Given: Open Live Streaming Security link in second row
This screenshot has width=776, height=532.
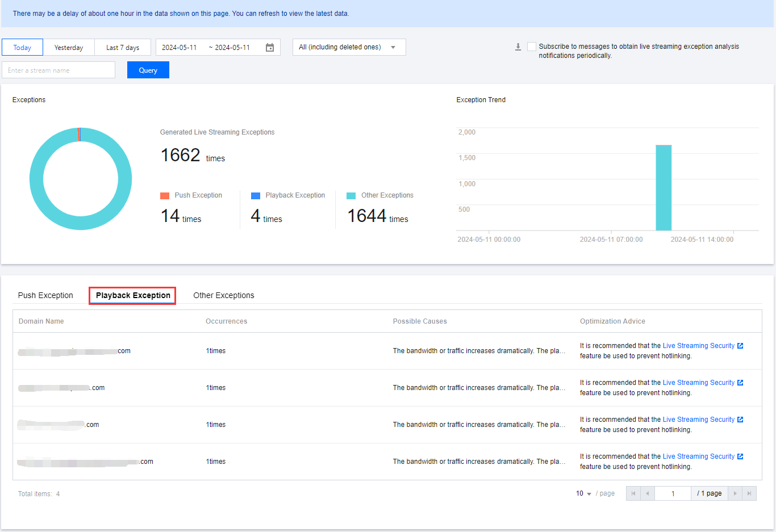Looking at the screenshot, I should [698, 383].
